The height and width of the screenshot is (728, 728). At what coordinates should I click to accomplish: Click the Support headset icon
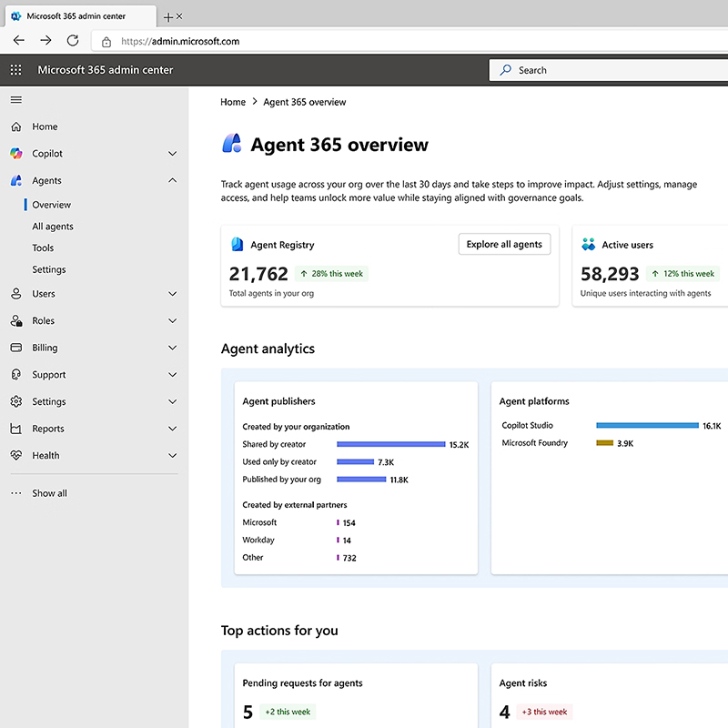pyautogui.click(x=16, y=374)
